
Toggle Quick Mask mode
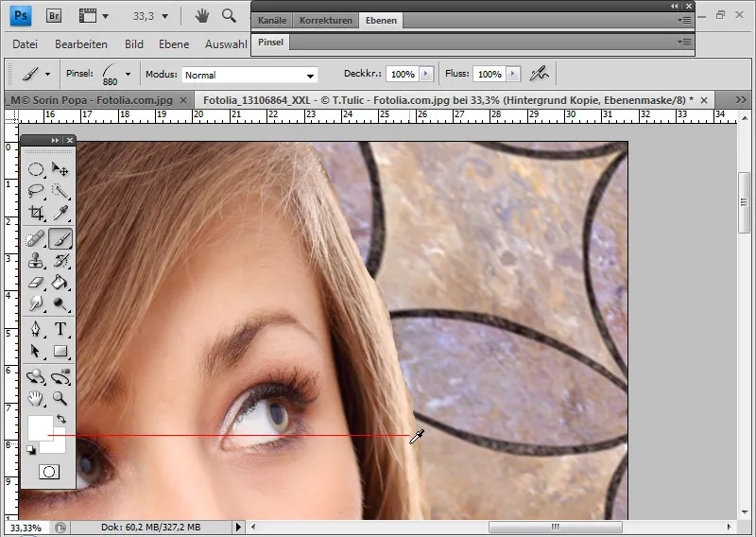click(x=49, y=472)
